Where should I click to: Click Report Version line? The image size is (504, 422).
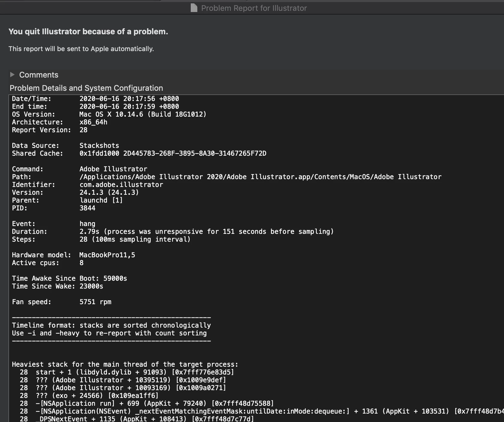[x=50, y=130]
